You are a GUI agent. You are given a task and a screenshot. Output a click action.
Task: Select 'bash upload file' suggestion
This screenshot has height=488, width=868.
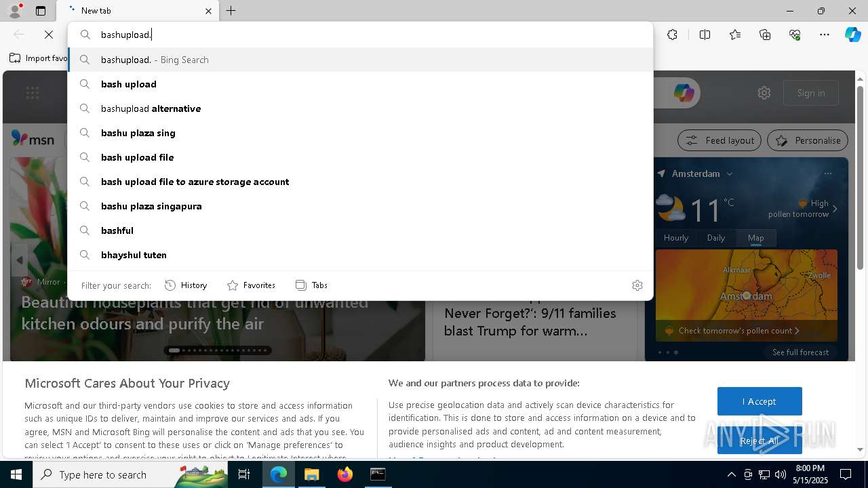(360, 157)
